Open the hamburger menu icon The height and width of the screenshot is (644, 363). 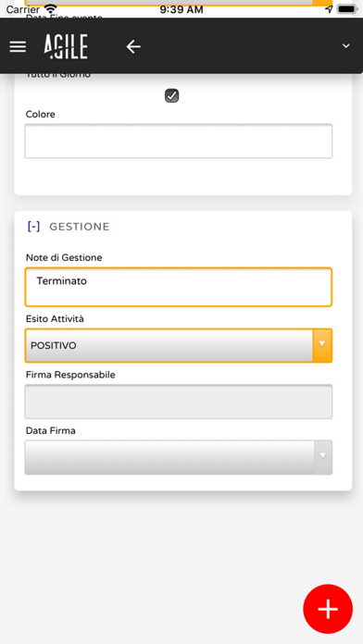click(x=18, y=46)
